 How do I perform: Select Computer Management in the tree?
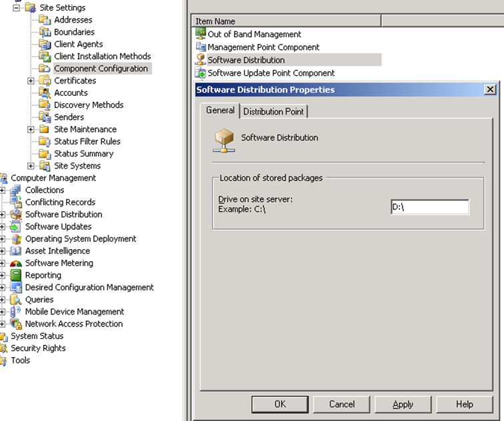pos(53,178)
